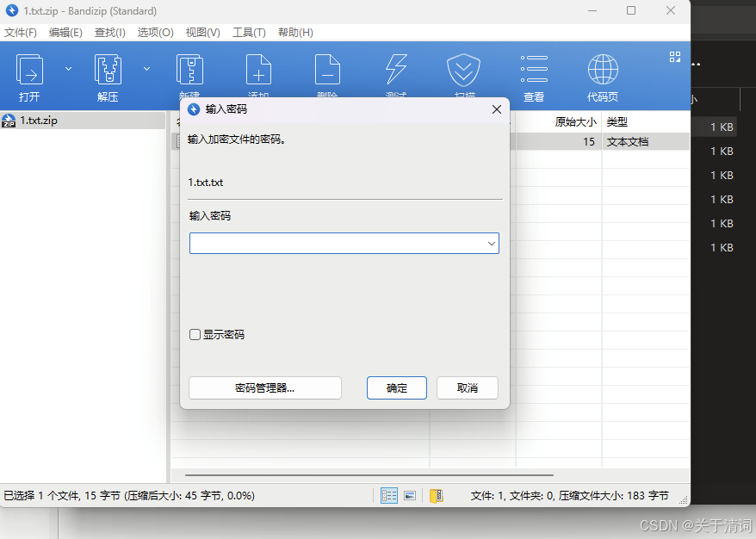Click the horizontal scrollbar of file list

[x=369, y=475]
